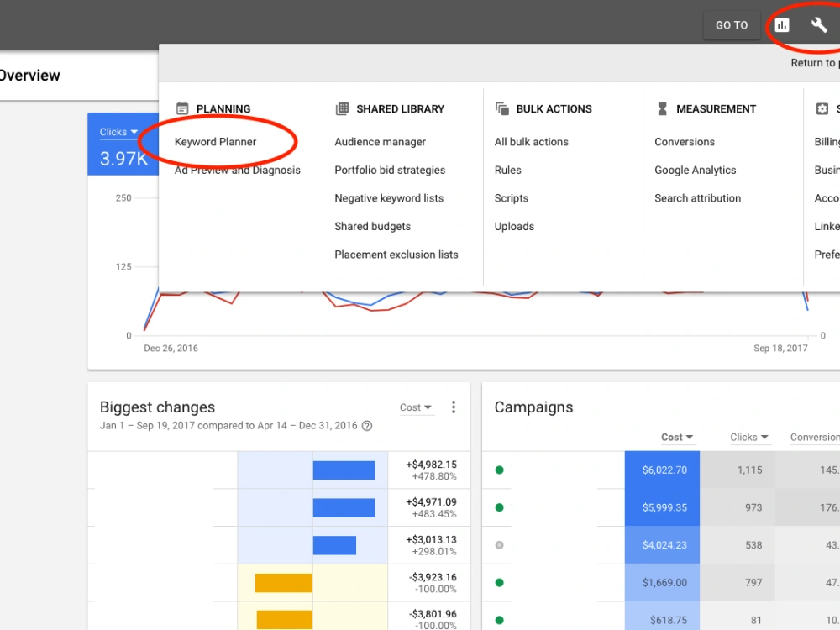Click the Campaigns card title
The height and width of the screenshot is (630, 840).
pos(533,407)
